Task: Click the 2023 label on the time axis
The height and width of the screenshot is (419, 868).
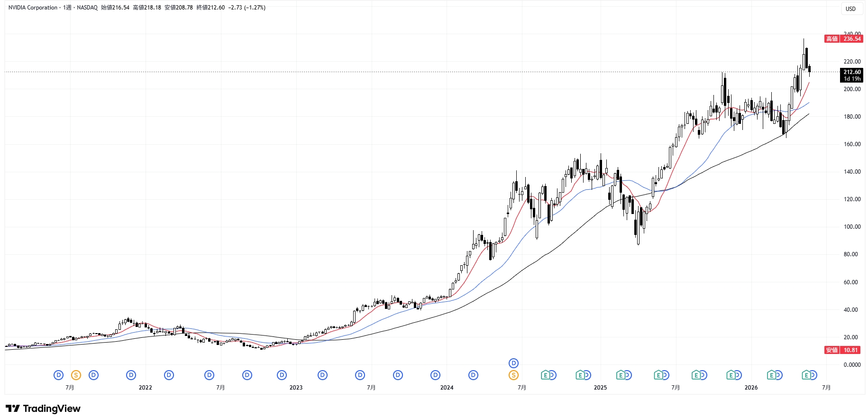Action: (296, 388)
